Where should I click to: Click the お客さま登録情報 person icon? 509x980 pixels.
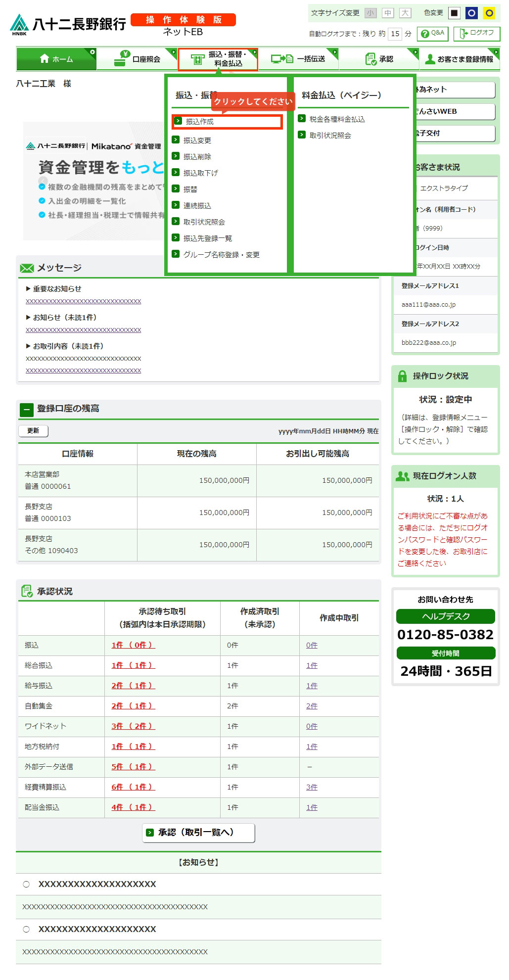tap(430, 59)
